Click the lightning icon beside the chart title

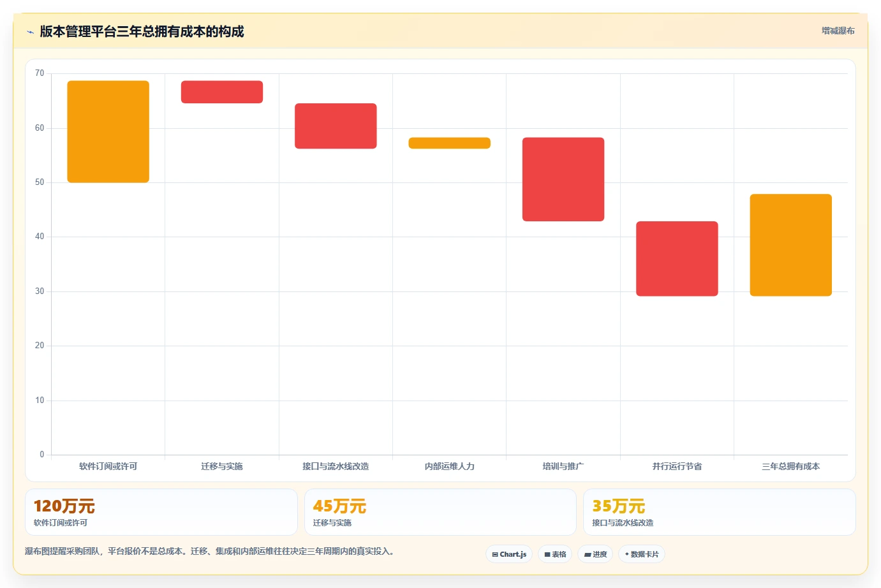(x=30, y=32)
